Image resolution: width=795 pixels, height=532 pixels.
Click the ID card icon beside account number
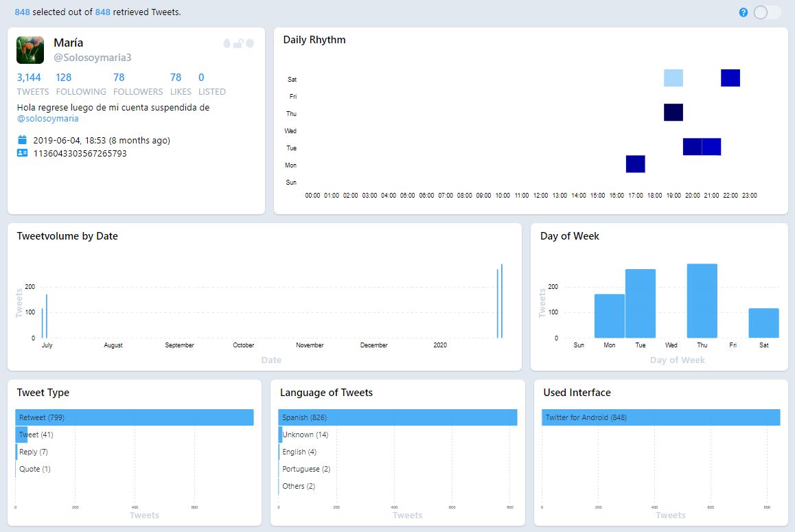(22, 152)
